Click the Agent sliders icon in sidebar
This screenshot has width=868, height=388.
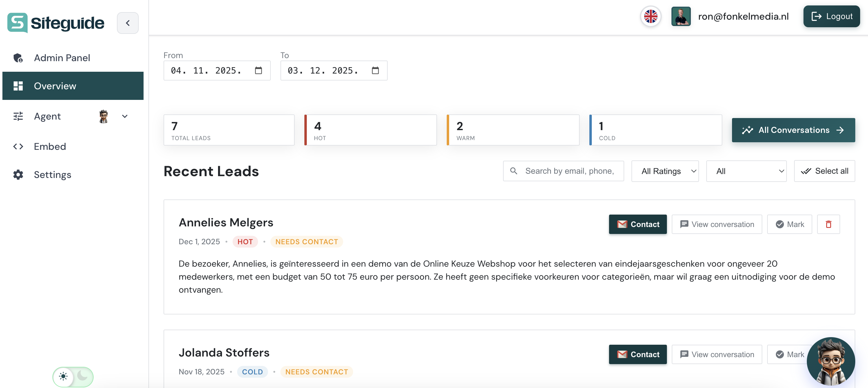coord(18,116)
